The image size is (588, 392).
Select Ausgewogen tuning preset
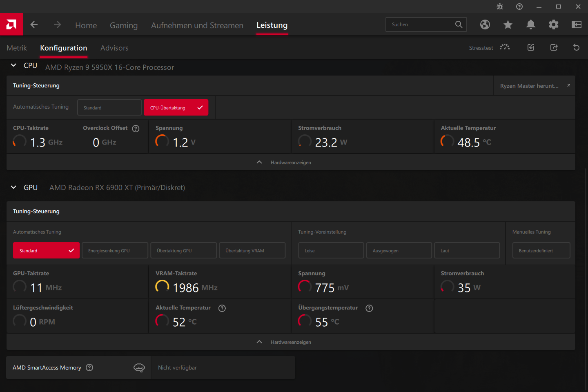pyautogui.click(x=399, y=250)
